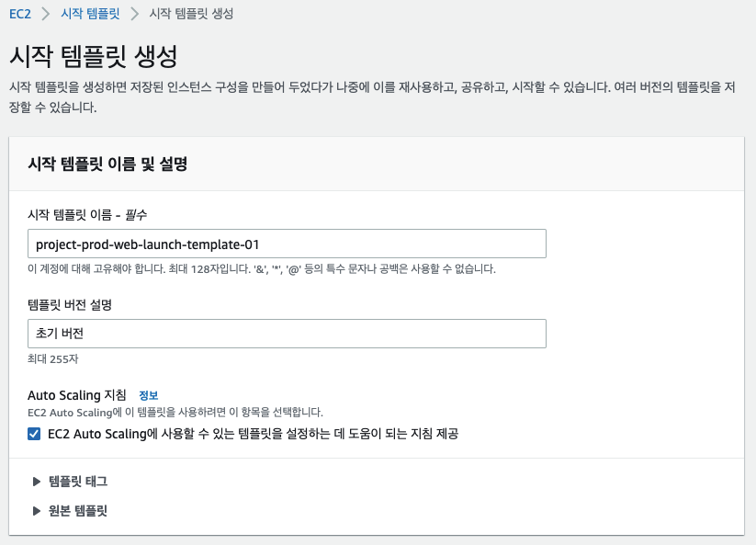Click the 템플릿 버전 설명 input field
The width and height of the screenshot is (756, 545).
(287, 334)
